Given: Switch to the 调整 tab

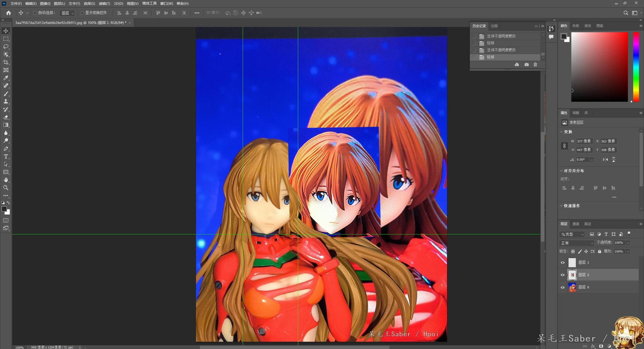Looking at the screenshot, I should pyautogui.click(x=576, y=113).
